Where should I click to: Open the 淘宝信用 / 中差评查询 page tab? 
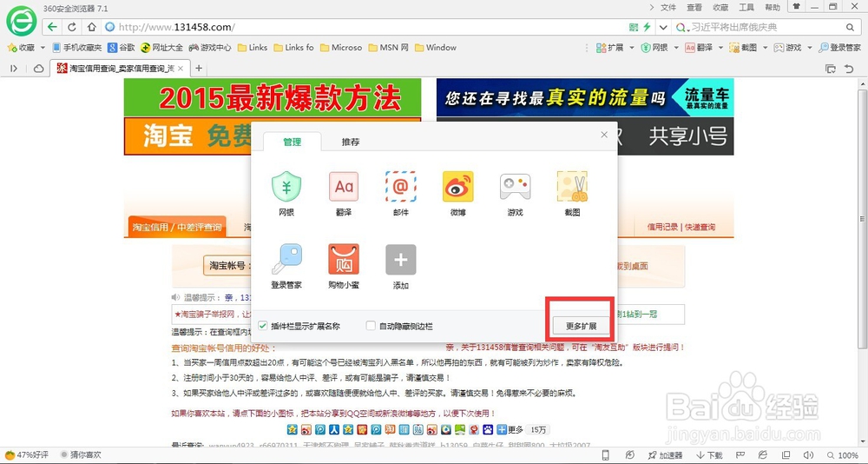point(175,227)
